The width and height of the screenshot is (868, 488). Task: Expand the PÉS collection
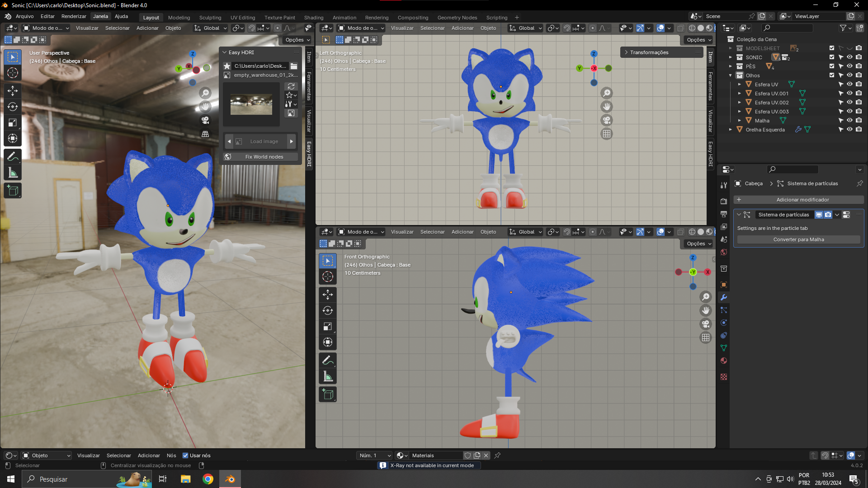click(730, 66)
